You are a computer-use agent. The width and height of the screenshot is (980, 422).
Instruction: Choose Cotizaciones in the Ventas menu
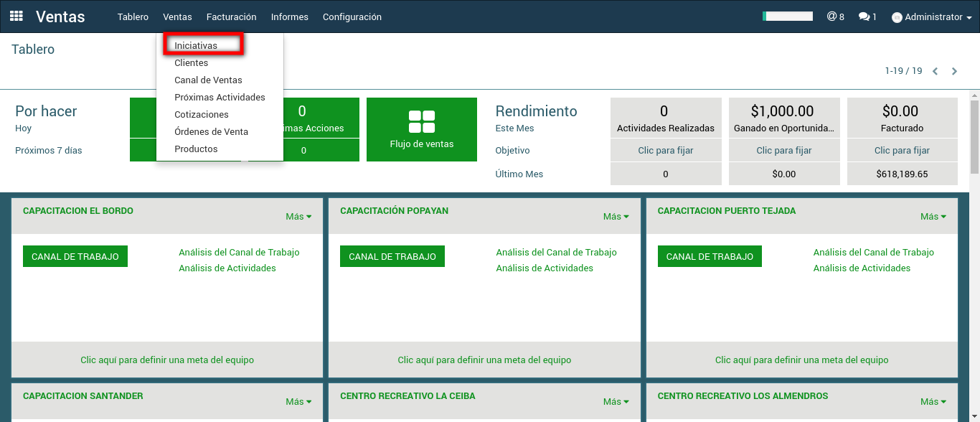[202, 114]
